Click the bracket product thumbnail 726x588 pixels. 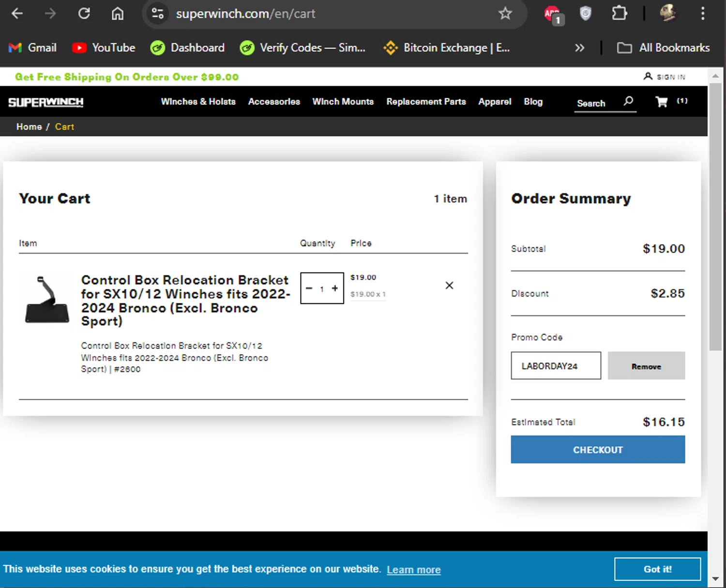[47, 300]
